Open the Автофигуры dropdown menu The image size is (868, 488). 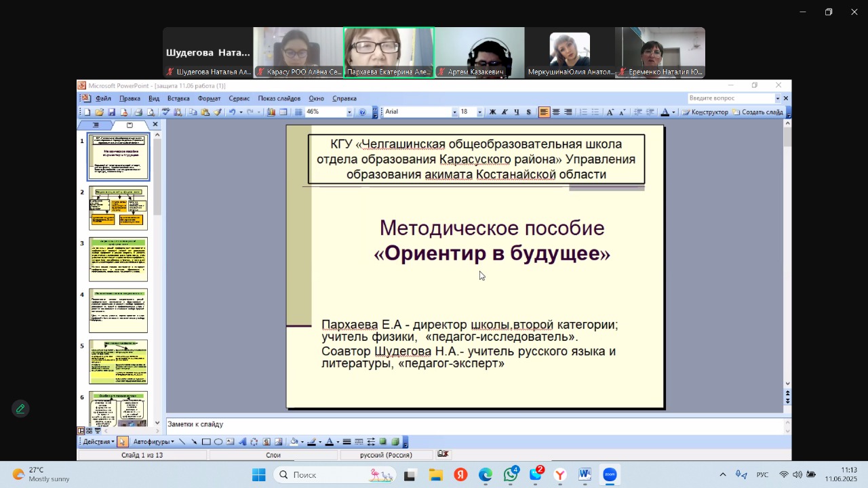click(153, 442)
